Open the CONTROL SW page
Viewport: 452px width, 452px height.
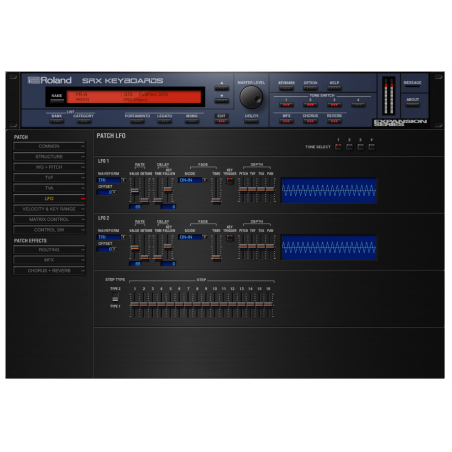click(49, 230)
